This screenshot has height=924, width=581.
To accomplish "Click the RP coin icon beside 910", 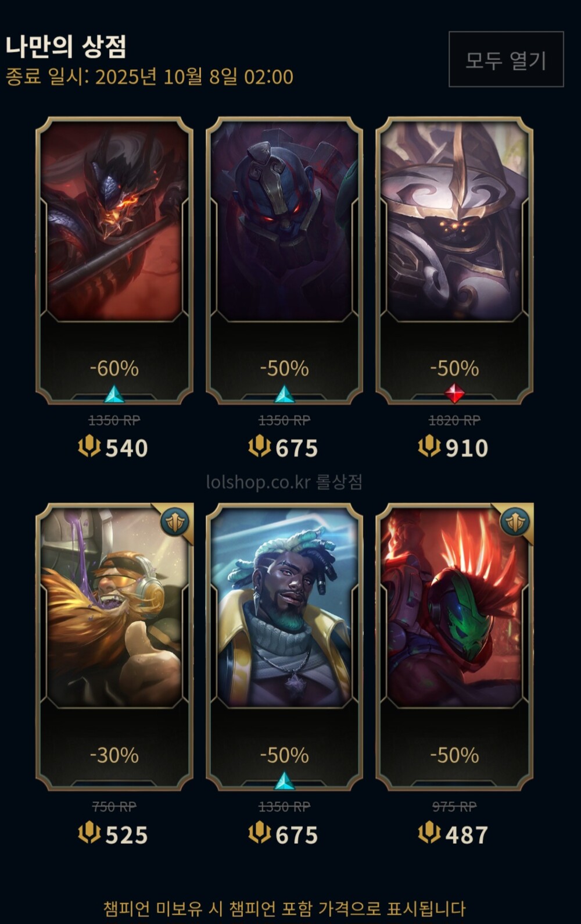I will click(429, 447).
